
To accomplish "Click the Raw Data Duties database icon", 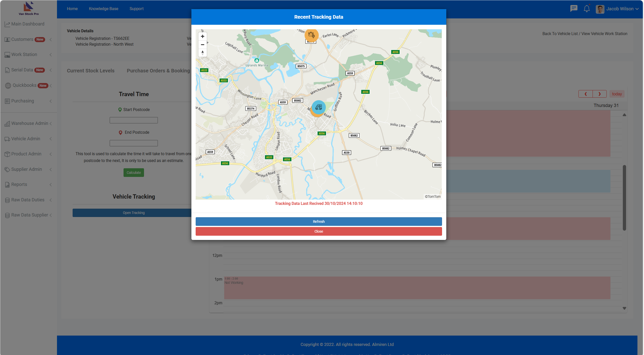I will pos(7,200).
